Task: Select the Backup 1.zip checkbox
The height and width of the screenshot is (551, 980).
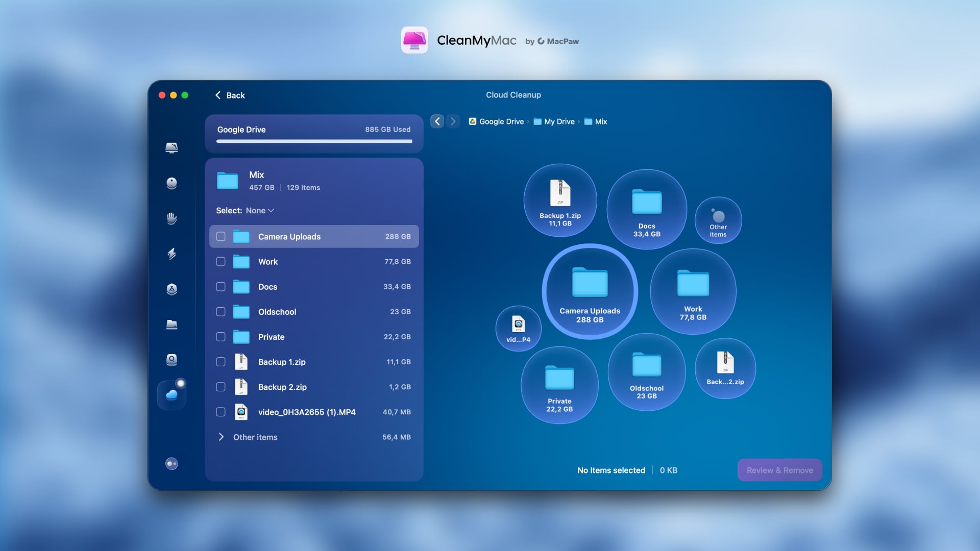Action: coord(221,362)
